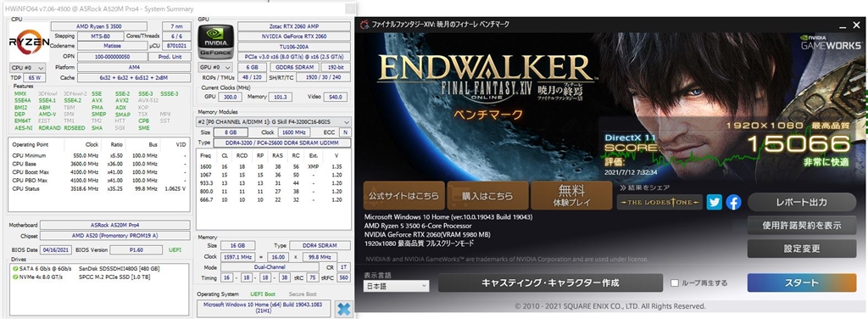Click the Twitter share icon

[714, 202]
